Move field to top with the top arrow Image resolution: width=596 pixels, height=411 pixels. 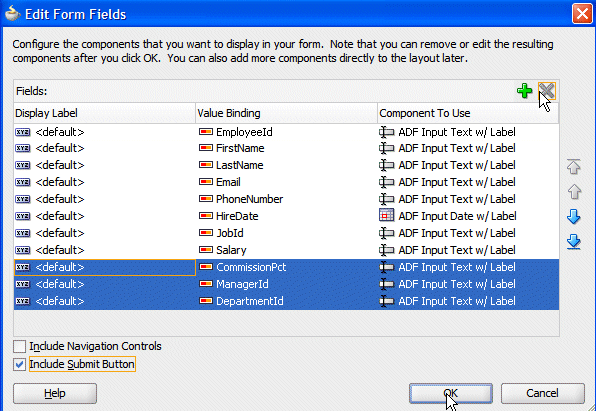coord(574,167)
